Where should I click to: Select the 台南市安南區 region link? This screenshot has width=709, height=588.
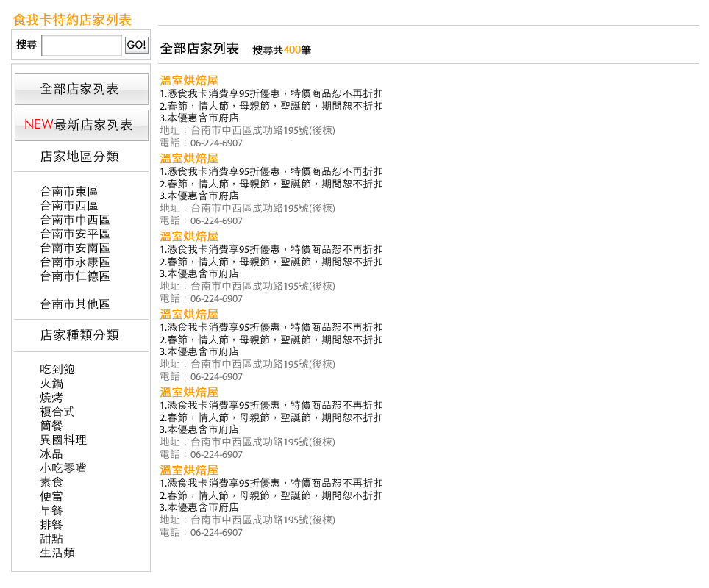[74, 248]
